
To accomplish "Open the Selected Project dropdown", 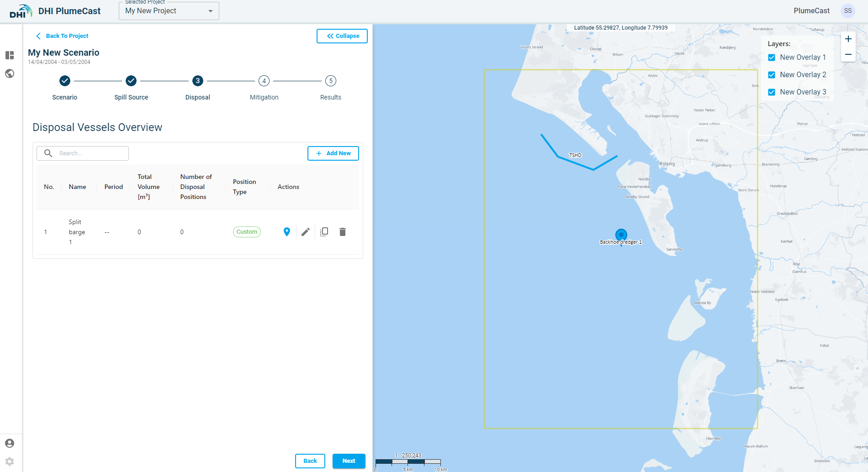I will 169,11.
